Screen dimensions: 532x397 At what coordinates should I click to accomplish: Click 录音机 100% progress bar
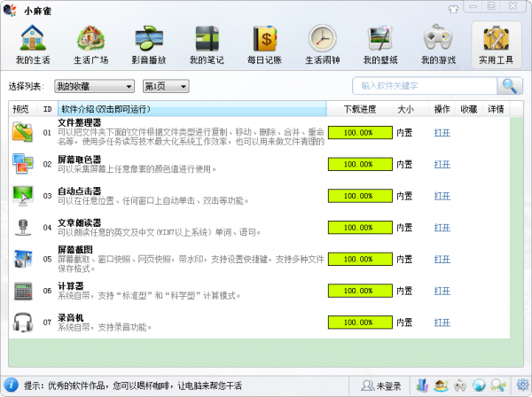360,323
